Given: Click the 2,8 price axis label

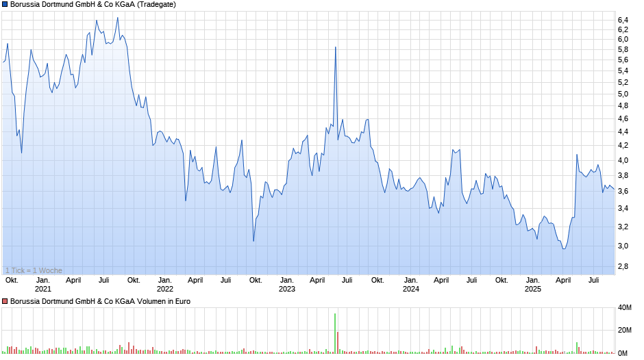Looking at the screenshot, I should point(623,266).
